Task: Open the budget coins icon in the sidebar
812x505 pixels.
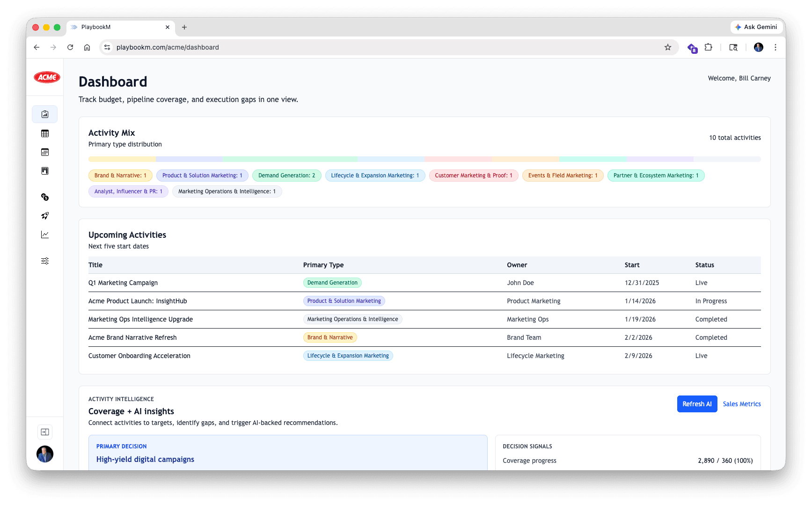Action: pyautogui.click(x=44, y=197)
